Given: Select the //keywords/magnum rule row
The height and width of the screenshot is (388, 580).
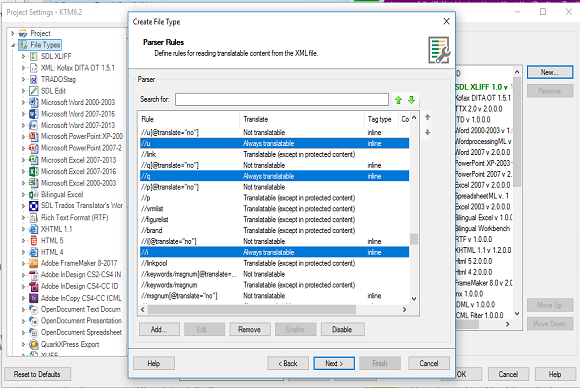Looking at the screenshot, I should [274, 285].
